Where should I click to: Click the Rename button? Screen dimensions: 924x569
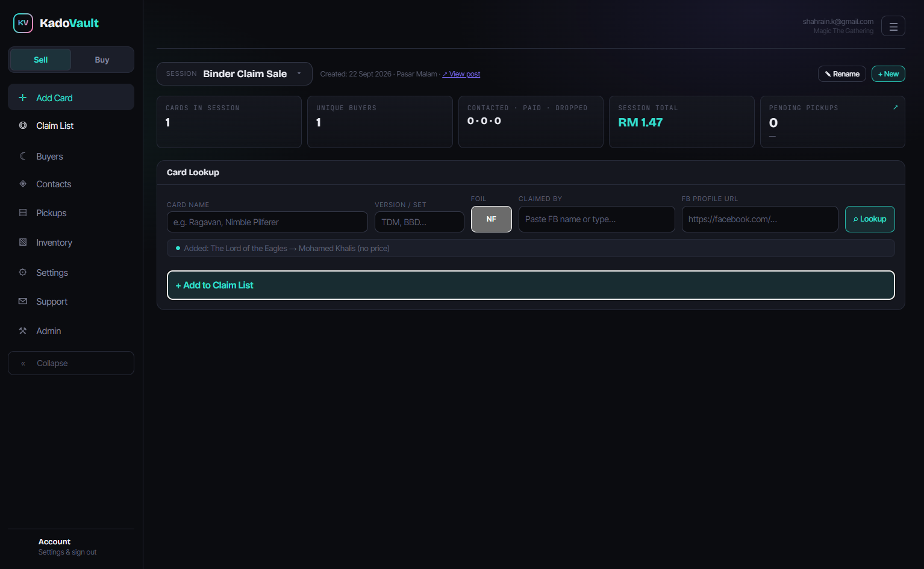click(842, 73)
